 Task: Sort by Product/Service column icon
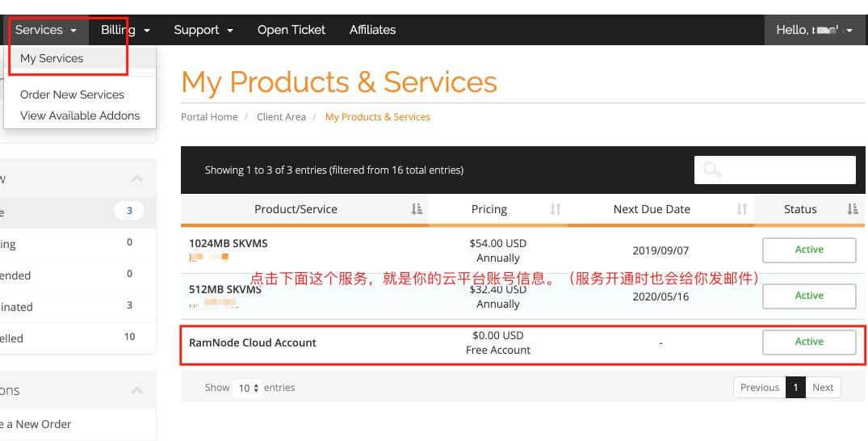[x=417, y=209]
